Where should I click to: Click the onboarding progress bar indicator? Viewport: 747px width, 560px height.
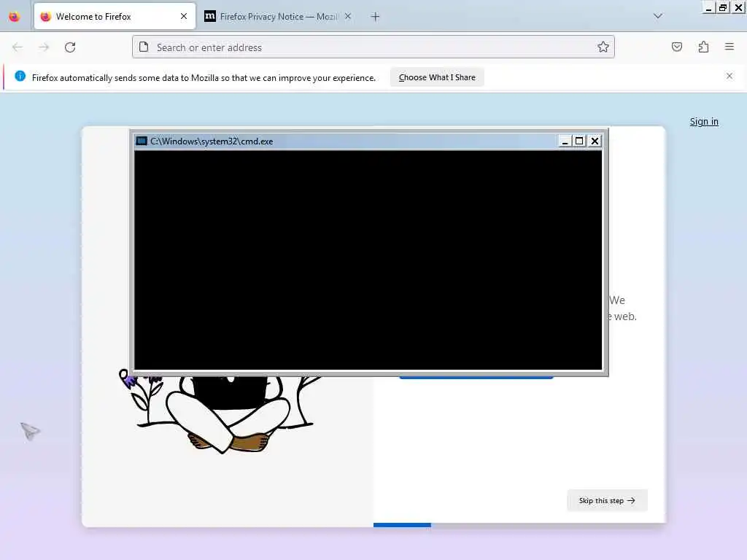[402, 525]
